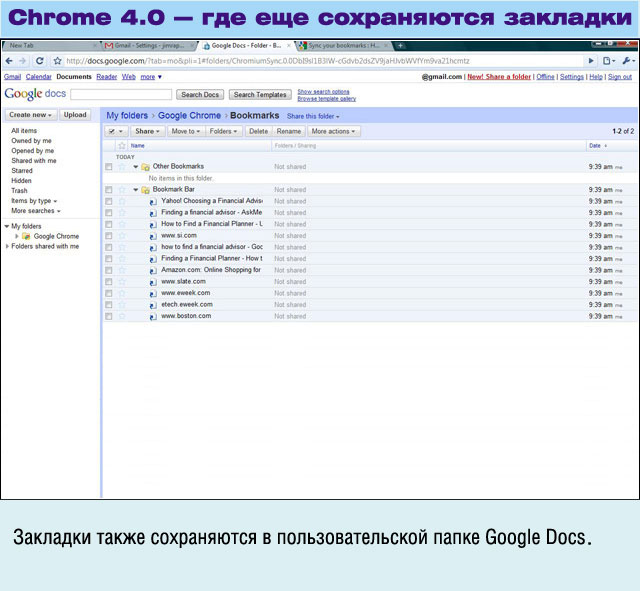This screenshot has height=591, width=640.
Task: Open the Folders dropdown
Action: coord(223,131)
